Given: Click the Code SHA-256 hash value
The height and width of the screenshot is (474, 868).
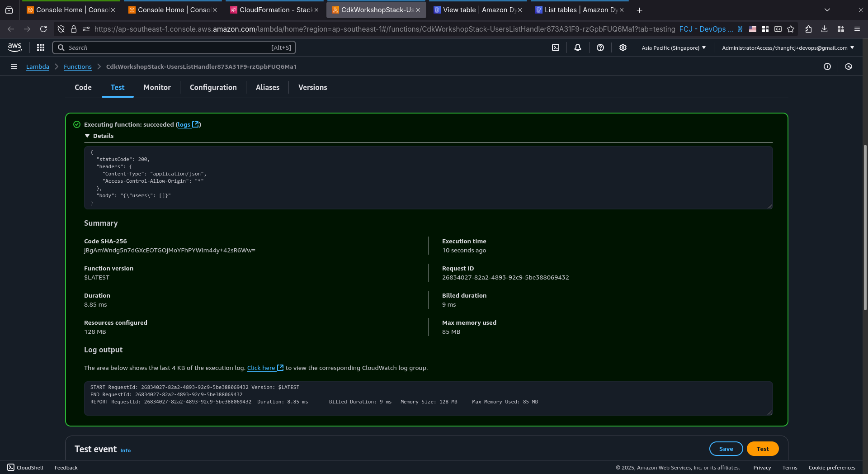Looking at the screenshot, I should point(170,250).
